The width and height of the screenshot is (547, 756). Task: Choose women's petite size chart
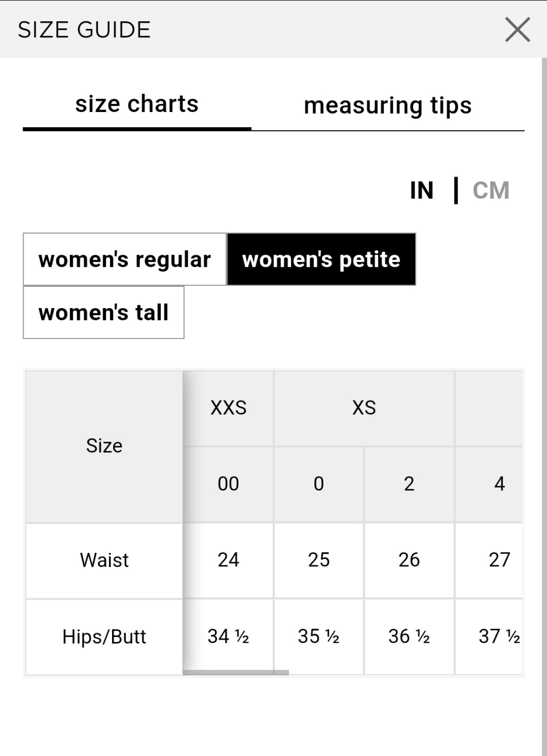(x=321, y=259)
